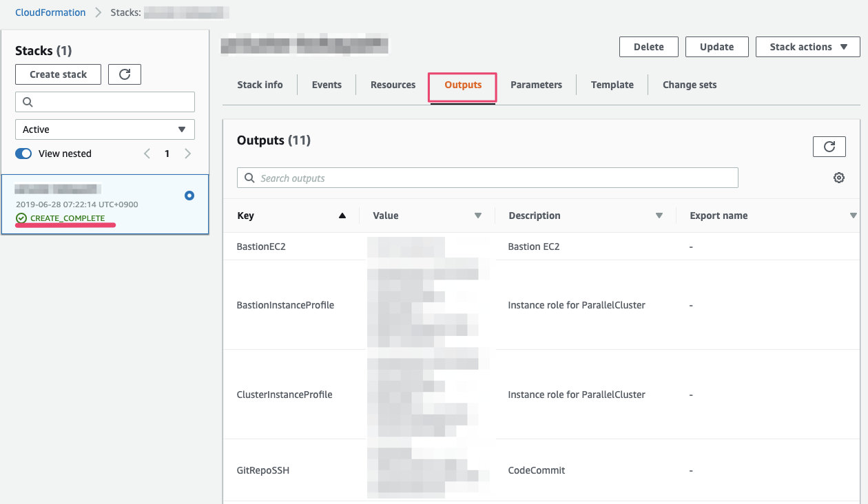Click the CREATE_COMPLETE status text
Viewport: 868px width, 504px height.
pos(68,218)
